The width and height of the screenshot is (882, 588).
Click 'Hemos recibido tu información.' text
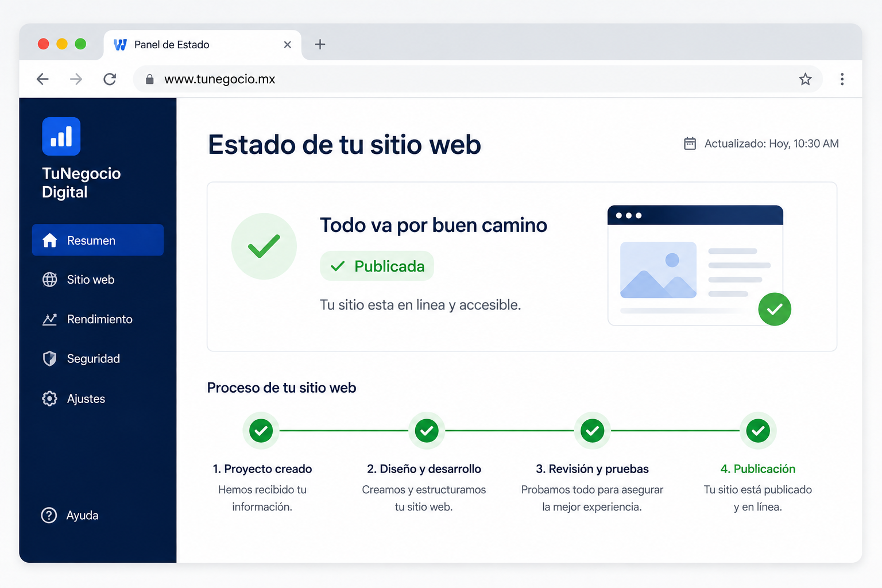tap(262, 498)
